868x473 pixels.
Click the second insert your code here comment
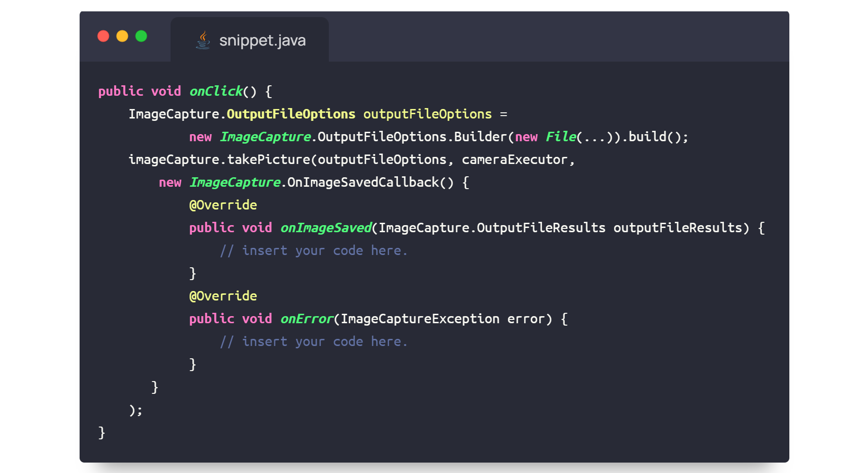coord(314,341)
